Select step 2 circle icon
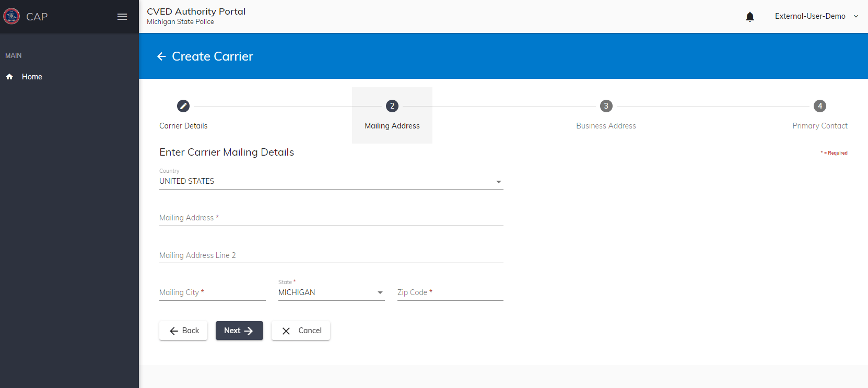Image resolution: width=868 pixels, height=388 pixels. pyautogui.click(x=392, y=106)
